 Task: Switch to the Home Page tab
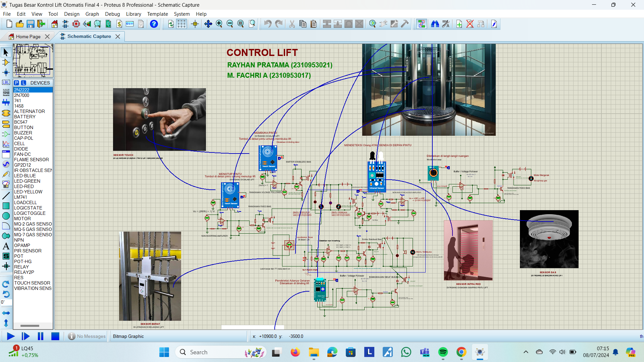28,37
